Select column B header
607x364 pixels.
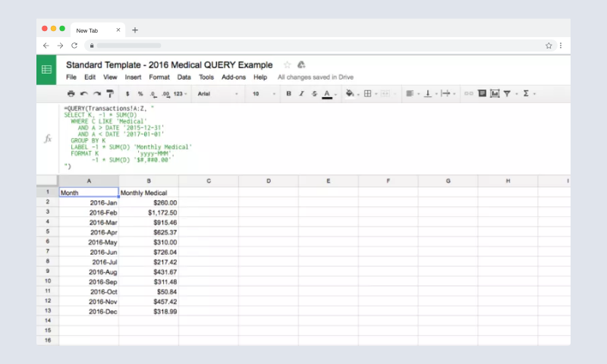(x=149, y=180)
